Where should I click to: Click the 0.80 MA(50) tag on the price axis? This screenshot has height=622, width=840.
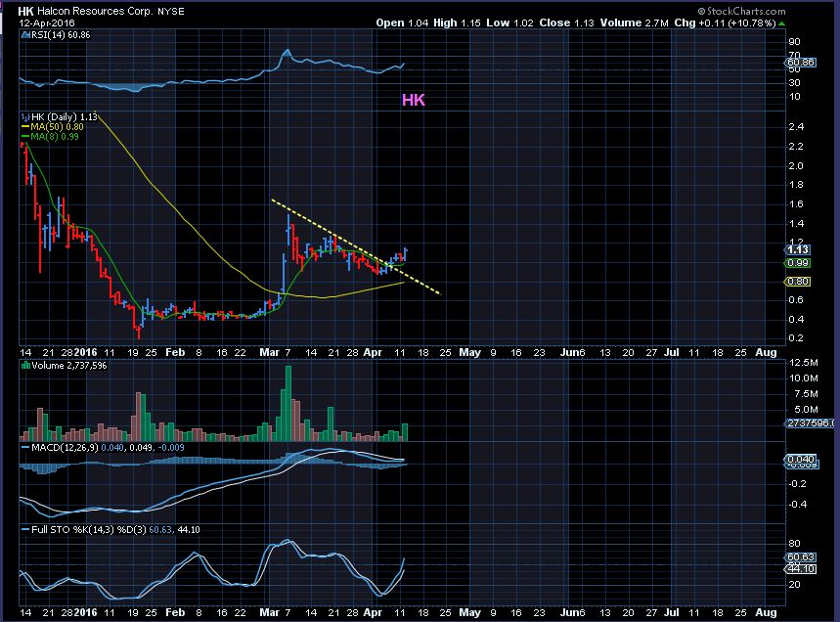[x=798, y=282]
